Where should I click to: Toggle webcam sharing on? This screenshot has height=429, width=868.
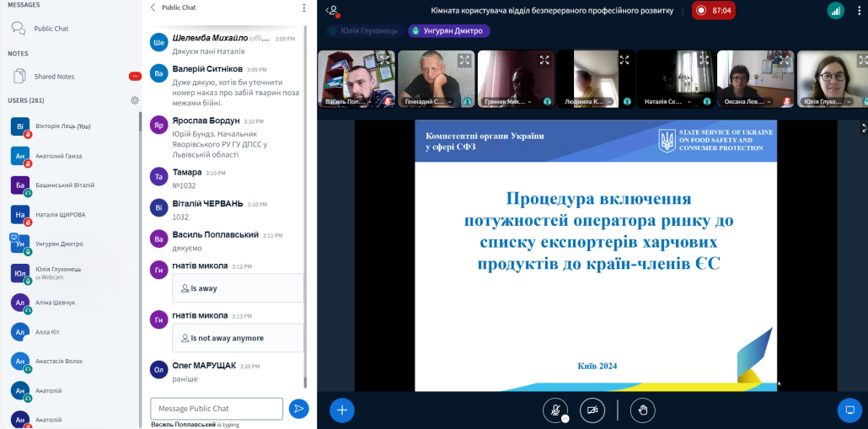(593, 410)
